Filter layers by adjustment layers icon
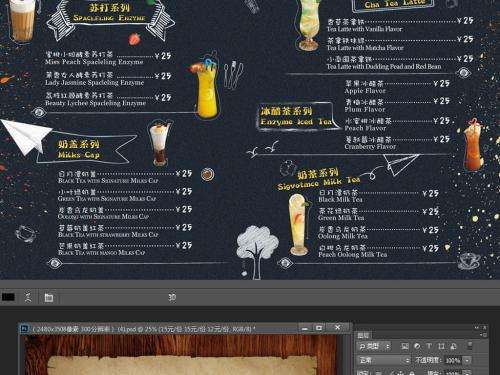Image resolution: width=500 pixels, height=375 pixels. 417,346
